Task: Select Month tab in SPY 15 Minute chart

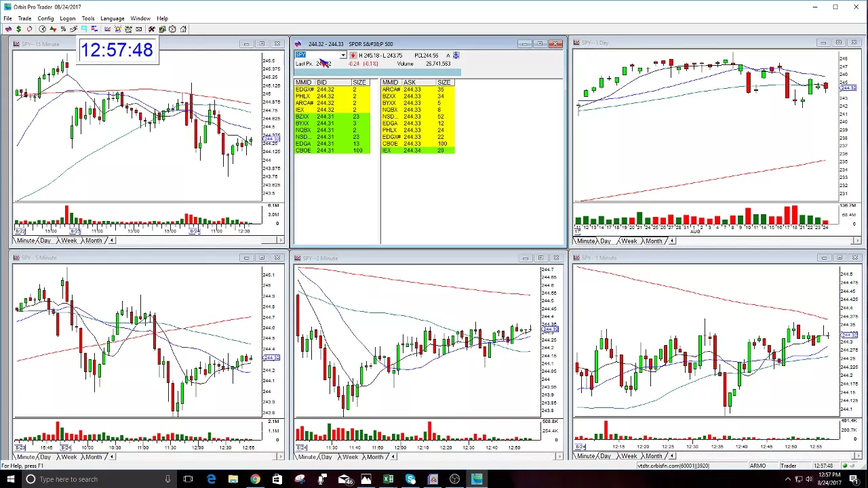Action: point(94,241)
